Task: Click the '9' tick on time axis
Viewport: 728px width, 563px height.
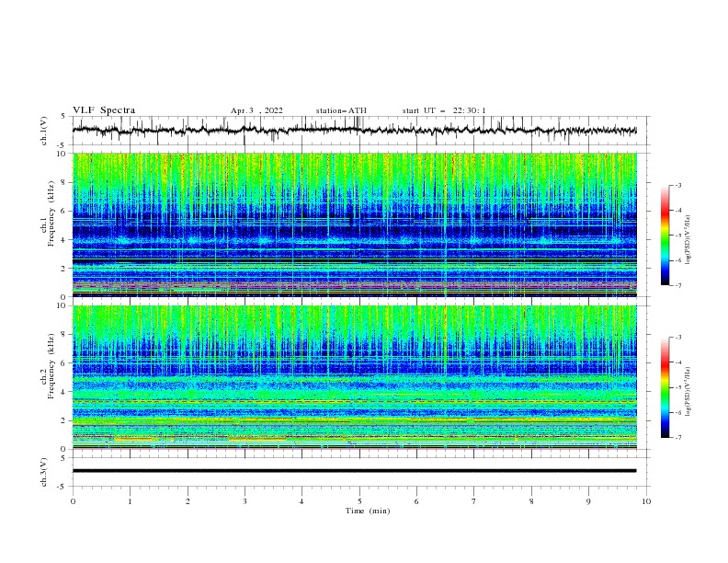Action: pos(588,501)
